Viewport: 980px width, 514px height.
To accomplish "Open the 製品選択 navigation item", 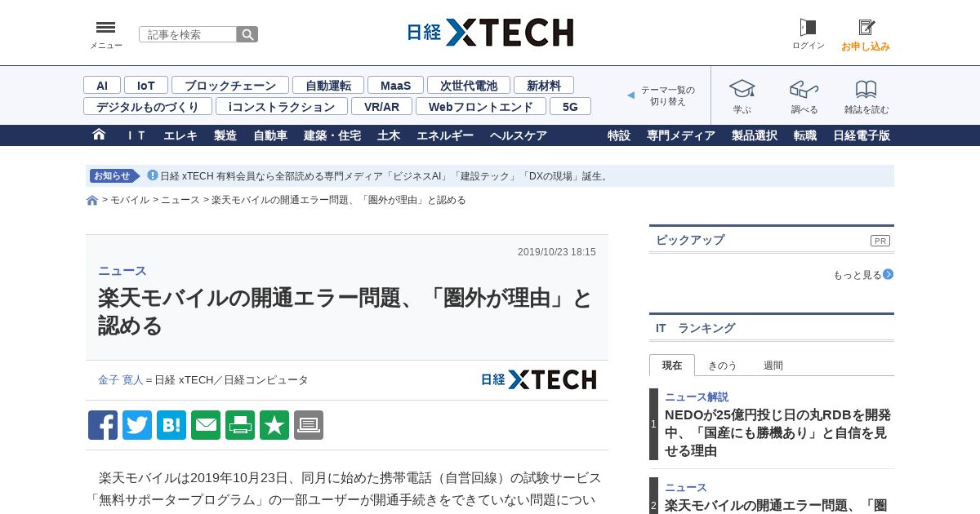I will point(755,135).
